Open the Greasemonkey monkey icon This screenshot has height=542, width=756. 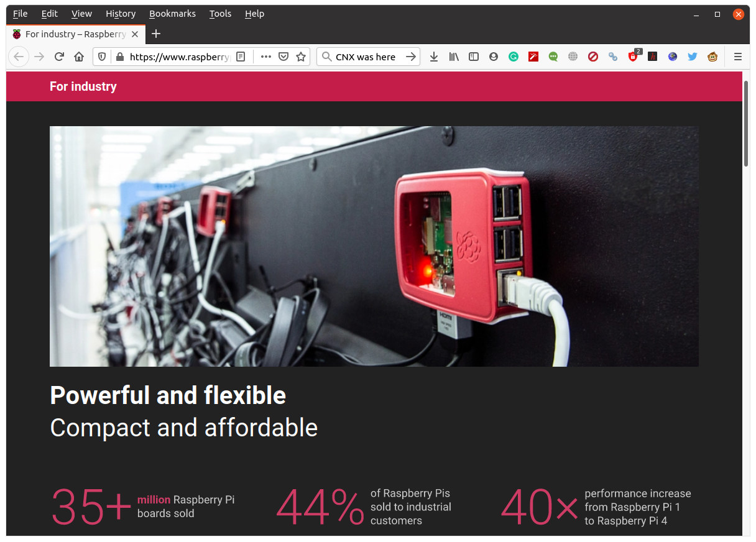coord(712,57)
